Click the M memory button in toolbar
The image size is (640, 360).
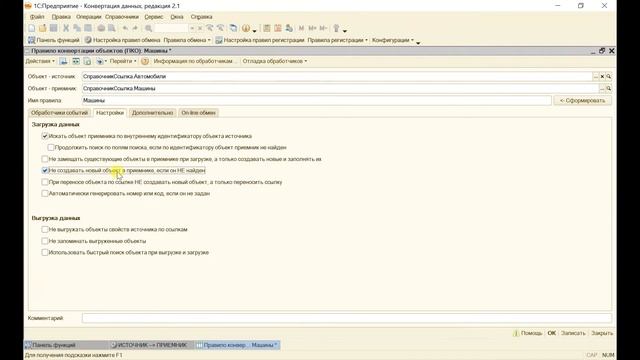[301, 28]
